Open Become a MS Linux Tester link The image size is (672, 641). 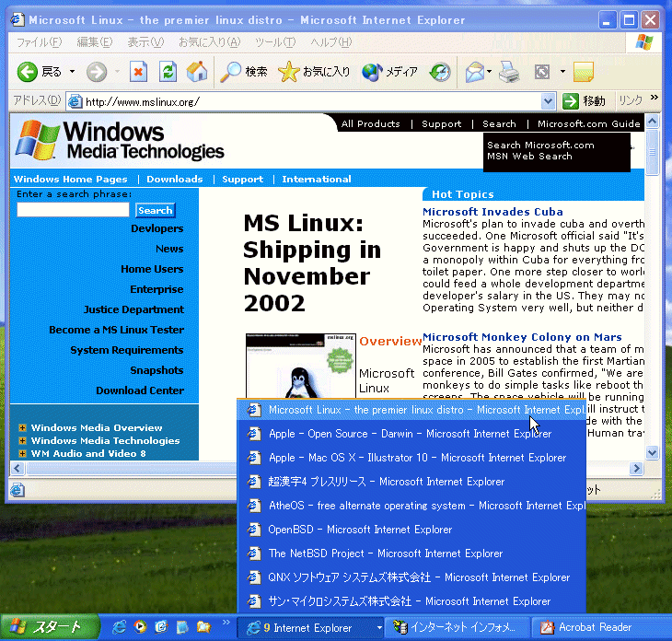pyautogui.click(x=117, y=330)
